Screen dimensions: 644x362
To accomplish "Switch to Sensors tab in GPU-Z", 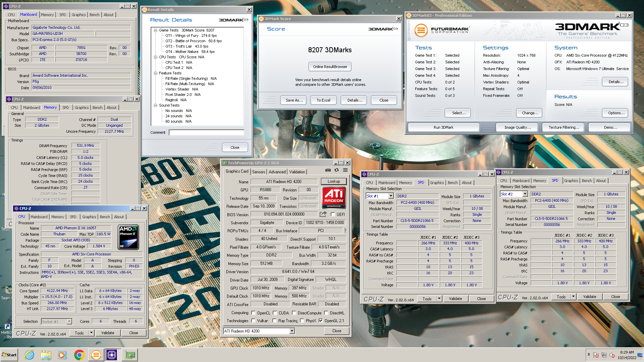I will pos(259,172).
